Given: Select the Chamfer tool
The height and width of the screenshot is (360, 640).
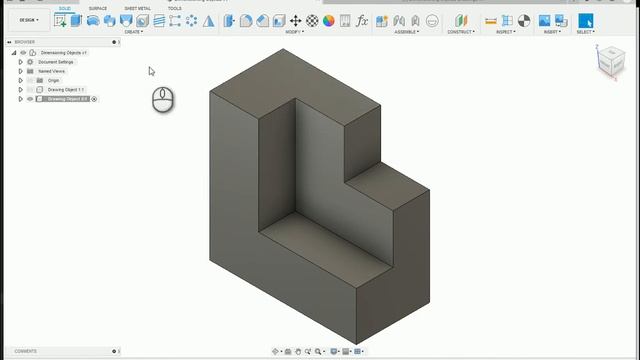Looking at the screenshot, I should point(262,20).
